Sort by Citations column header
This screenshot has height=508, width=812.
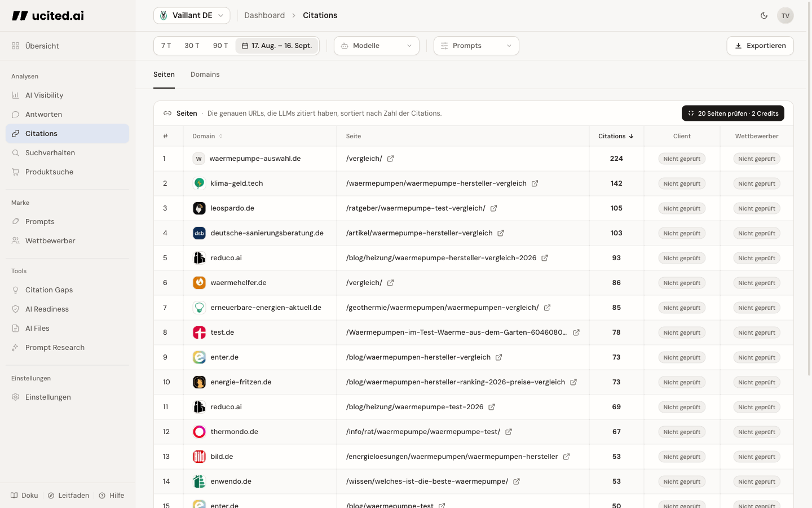point(616,136)
